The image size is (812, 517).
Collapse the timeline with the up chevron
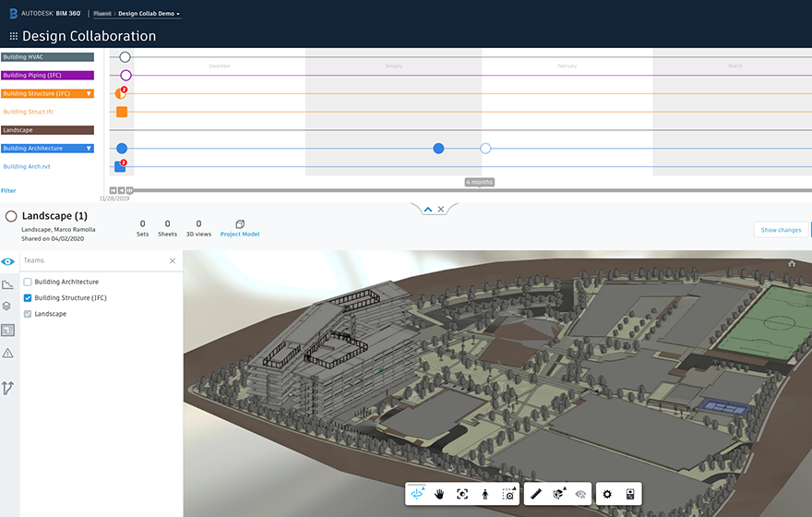point(428,210)
